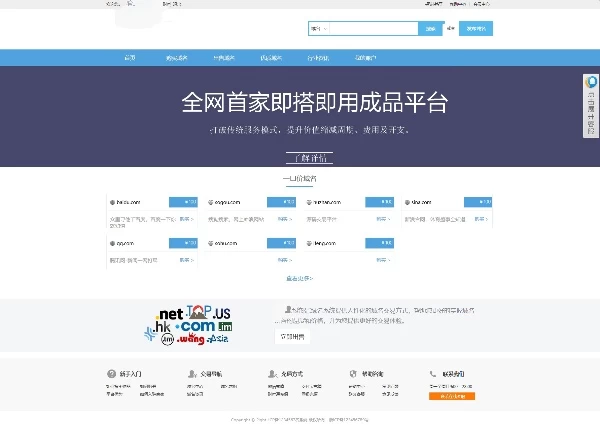Image resolution: width=600 pixels, height=426 pixels.
Task: Click the Copyright line at page bottom
Action: (300, 420)
